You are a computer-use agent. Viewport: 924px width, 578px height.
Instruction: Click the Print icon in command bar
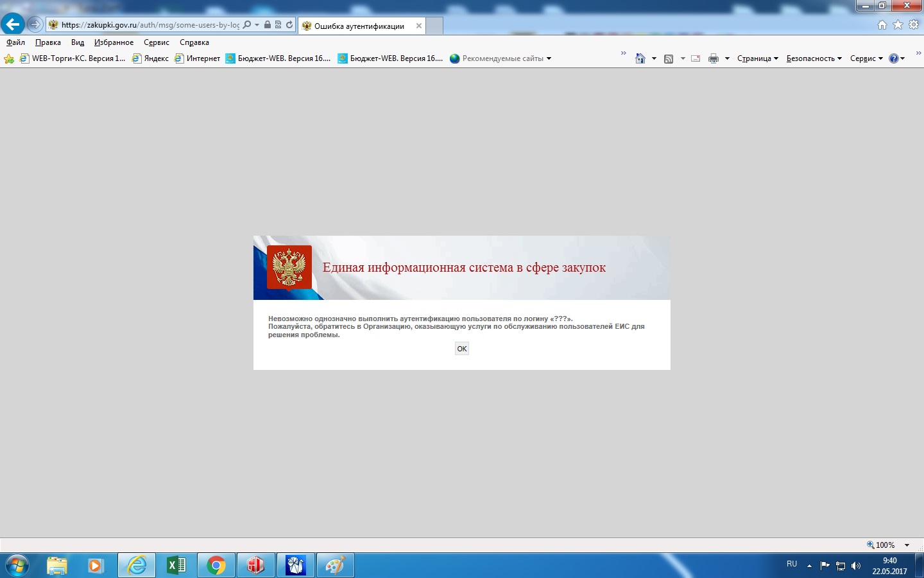(713, 58)
